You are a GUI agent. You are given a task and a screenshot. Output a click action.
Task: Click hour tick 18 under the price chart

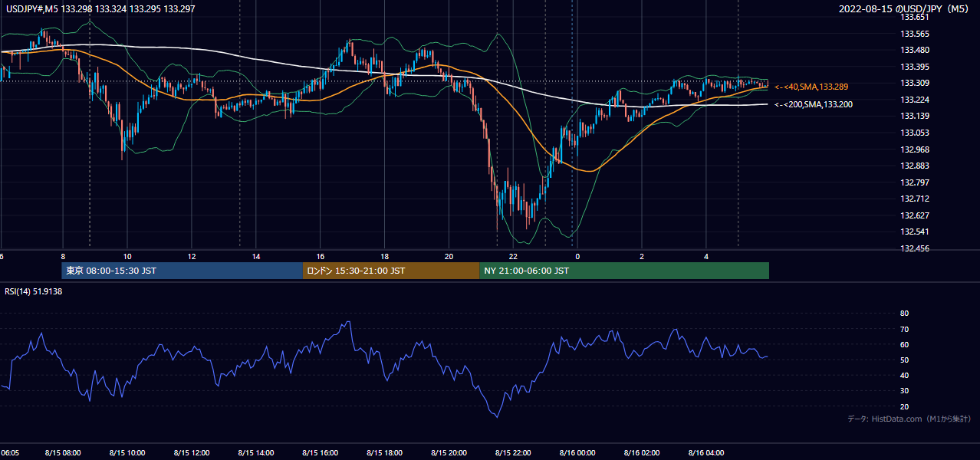pyautogui.click(x=385, y=257)
